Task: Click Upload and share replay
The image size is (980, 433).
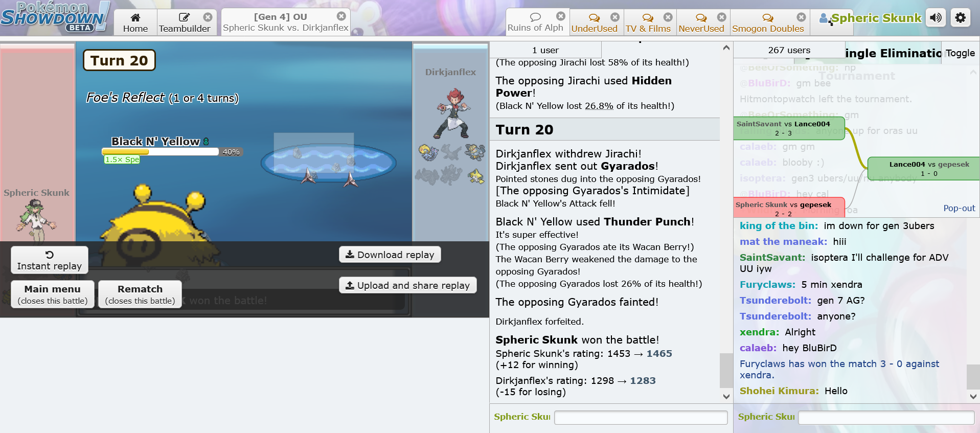Action: [407, 285]
